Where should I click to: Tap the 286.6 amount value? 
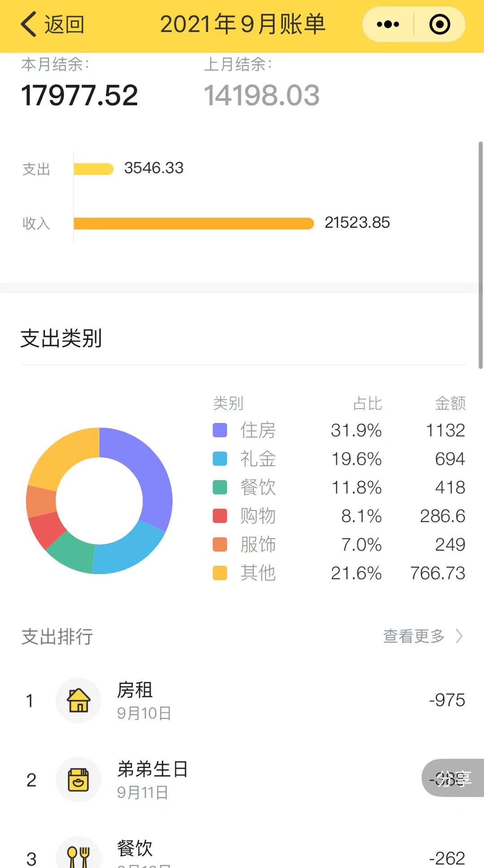(x=442, y=516)
